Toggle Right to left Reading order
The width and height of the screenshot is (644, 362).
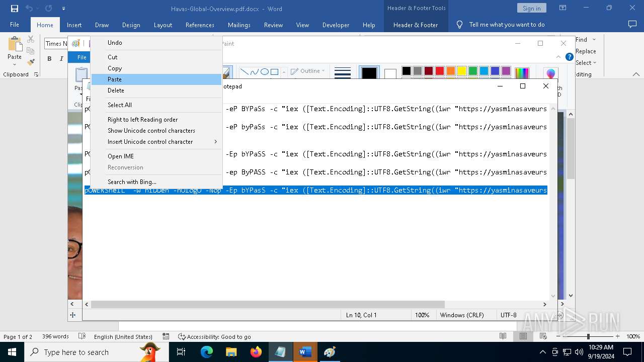[x=156, y=120]
